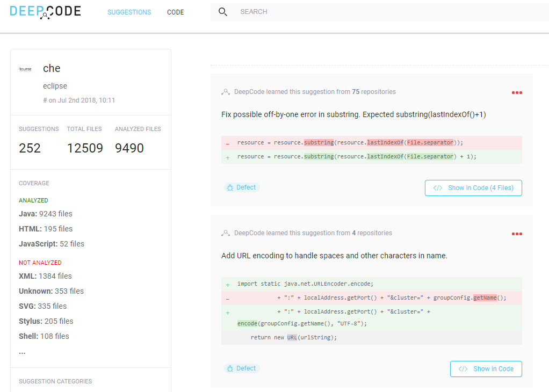Switch to the SUGGESTIONS tab

point(129,12)
